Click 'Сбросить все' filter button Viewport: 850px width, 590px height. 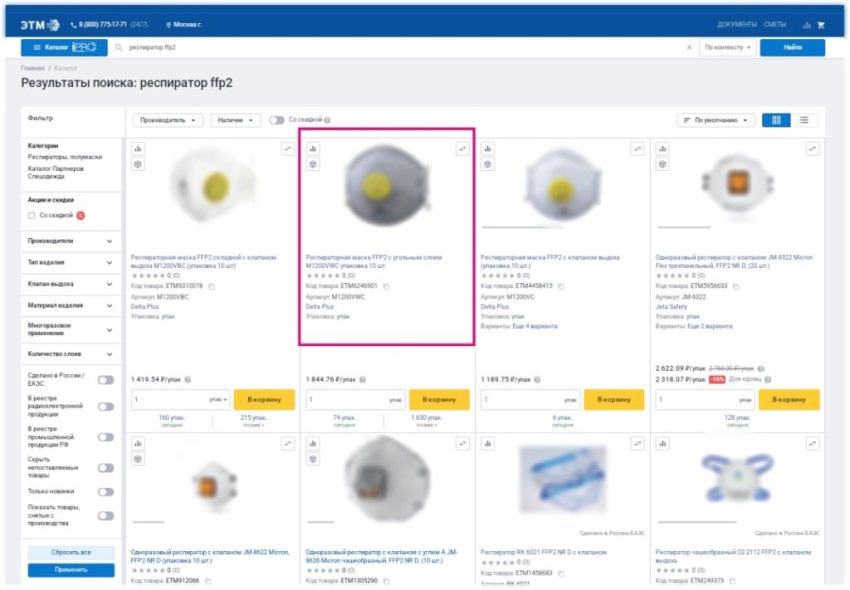[71, 553]
